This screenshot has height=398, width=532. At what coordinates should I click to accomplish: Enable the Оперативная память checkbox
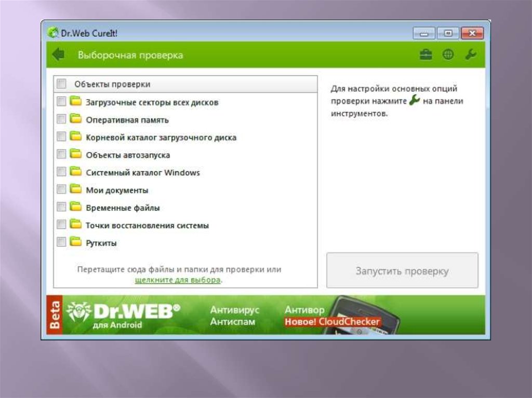61,119
